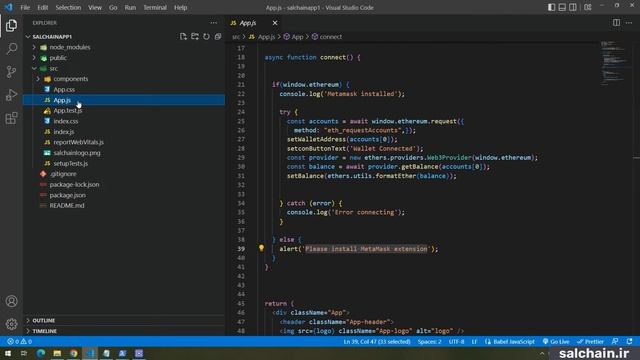Open App.css in the explorer
The image size is (640, 360).
pyautogui.click(x=64, y=89)
